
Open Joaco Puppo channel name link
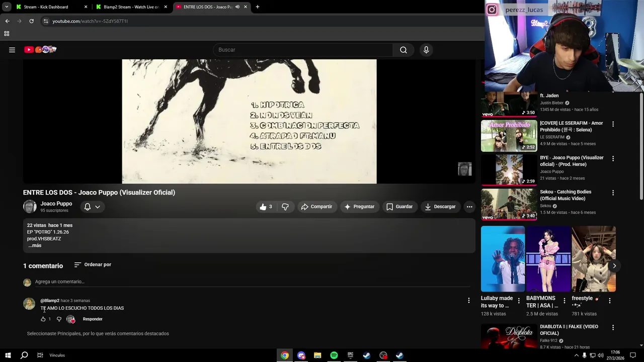(x=56, y=204)
